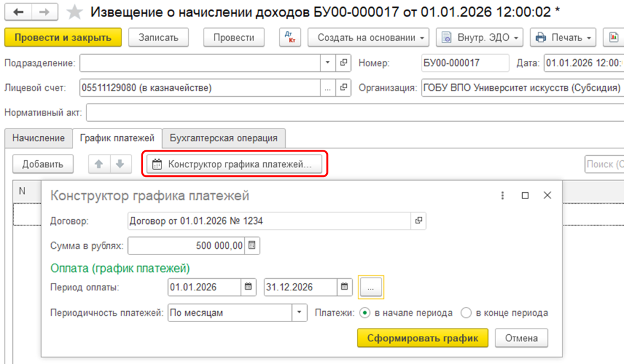Click the Записать button
This screenshot has height=364, width=624.
(158, 37)
